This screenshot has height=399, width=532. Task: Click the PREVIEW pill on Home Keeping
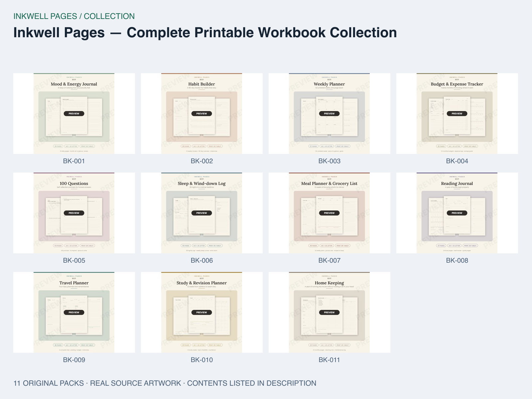(329, 312)
